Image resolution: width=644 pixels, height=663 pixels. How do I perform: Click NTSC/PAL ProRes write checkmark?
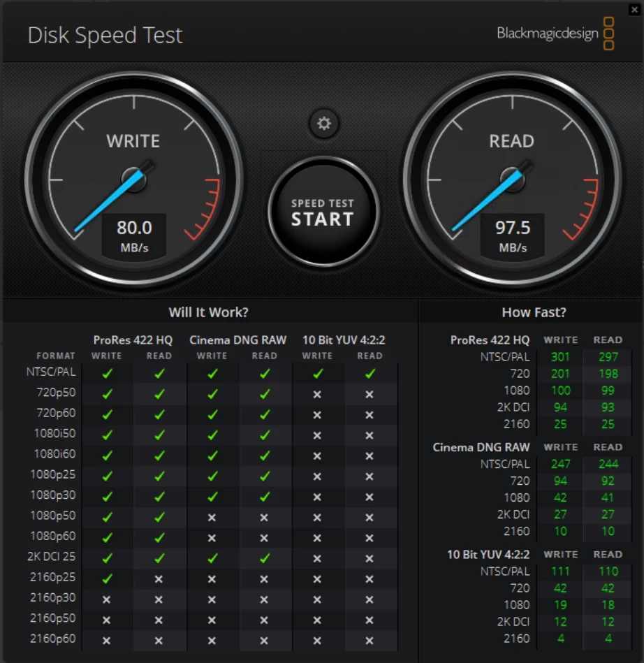(x=107, y=373)
